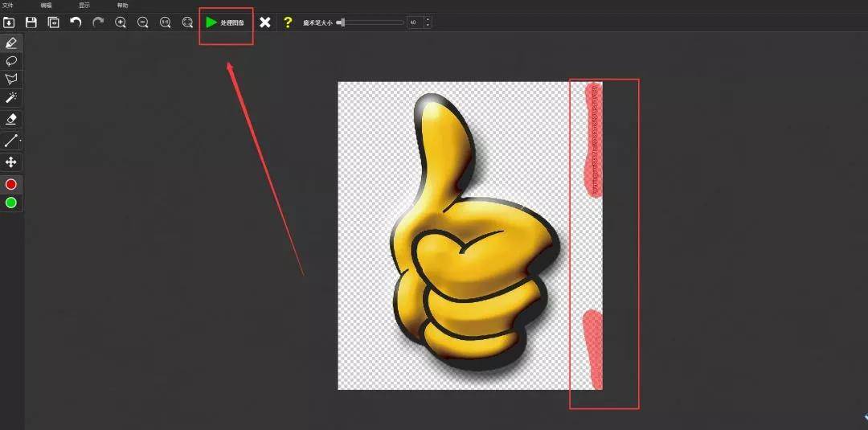Choose the Polygon selection tool
This screenshot has height=430, width=868.
[x=11, y=79]
